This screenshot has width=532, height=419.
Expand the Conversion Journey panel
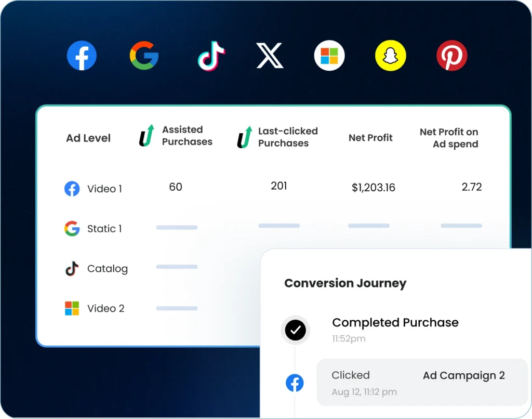pyautogui.click(x=345, y=283)
